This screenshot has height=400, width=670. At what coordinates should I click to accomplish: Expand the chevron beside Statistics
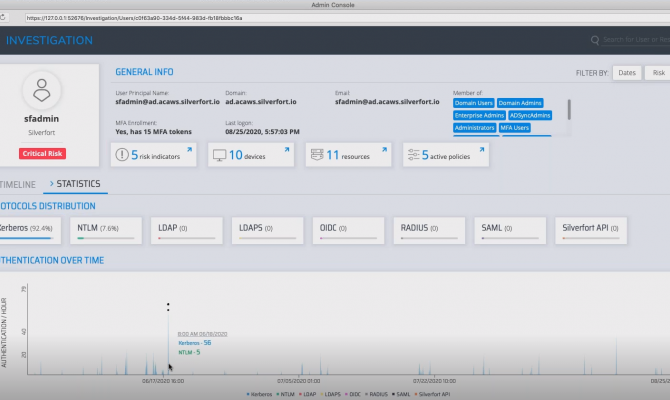(x=52, y=183)
